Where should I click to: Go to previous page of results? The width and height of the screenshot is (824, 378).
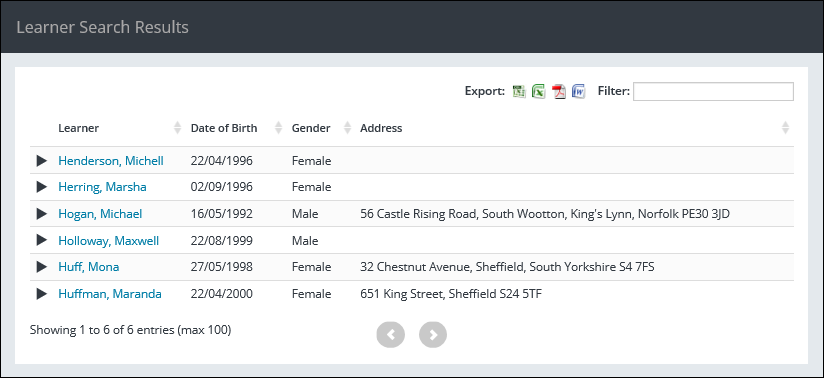pyautogui.click(x=390, y=334)
